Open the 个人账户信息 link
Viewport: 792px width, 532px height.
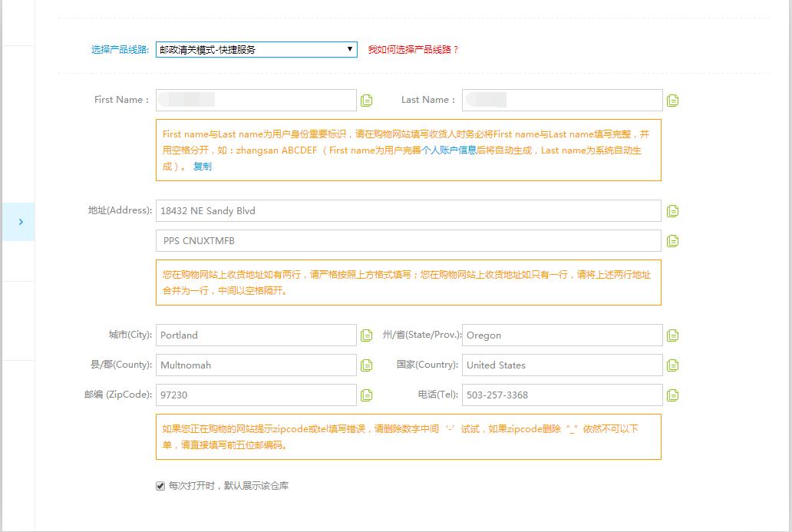coord(449,150)
